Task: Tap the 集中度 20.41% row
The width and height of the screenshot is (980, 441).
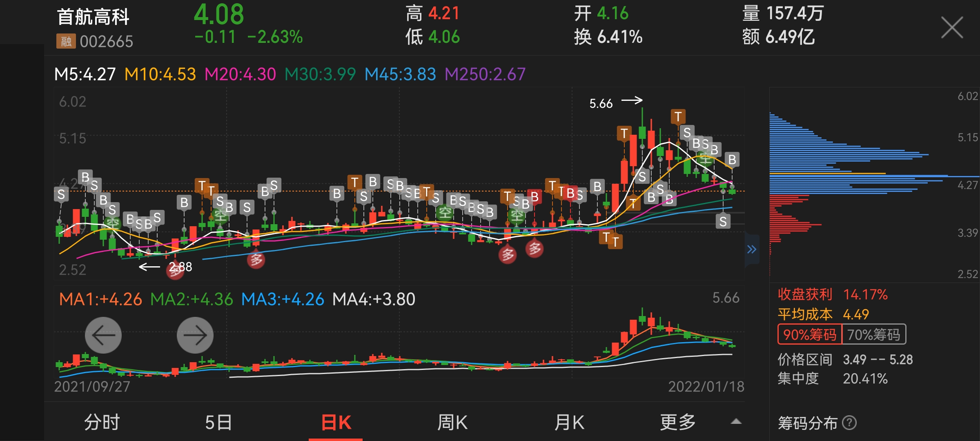Action: click(x=833, y=379)
